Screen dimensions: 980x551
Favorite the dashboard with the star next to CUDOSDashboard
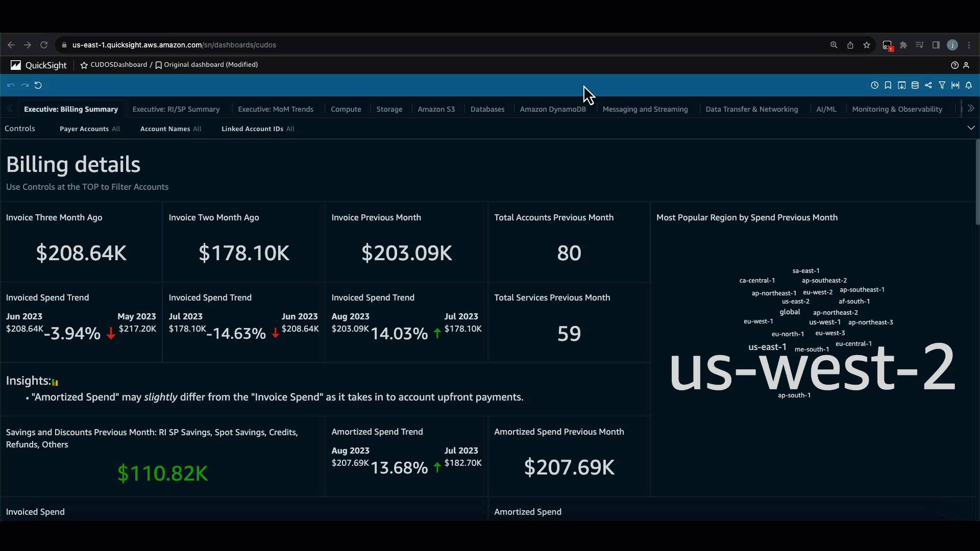(x=84, y=65)
